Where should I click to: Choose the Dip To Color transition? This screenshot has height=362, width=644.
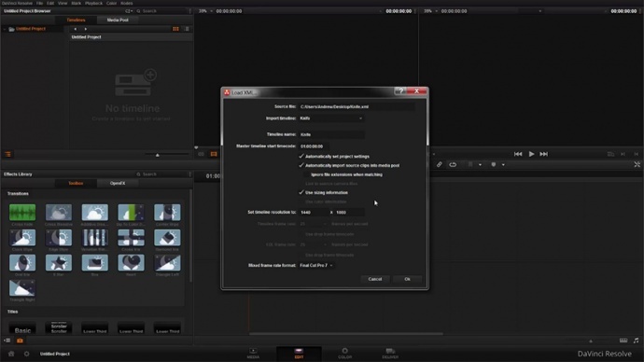pos(131,212)
